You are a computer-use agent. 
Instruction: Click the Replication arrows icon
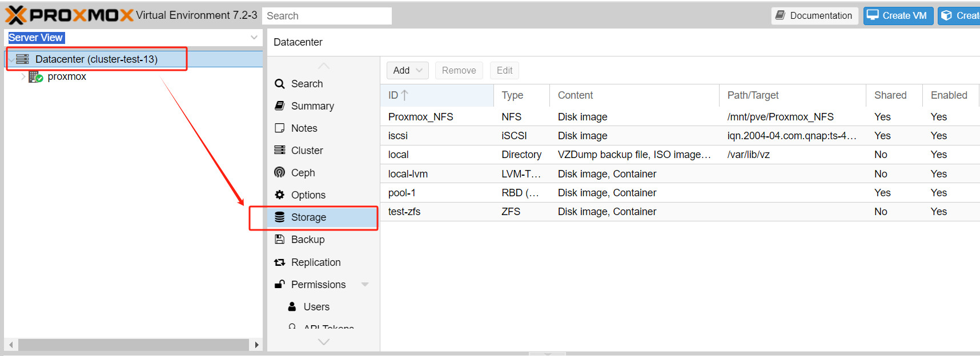click(279, 262)
